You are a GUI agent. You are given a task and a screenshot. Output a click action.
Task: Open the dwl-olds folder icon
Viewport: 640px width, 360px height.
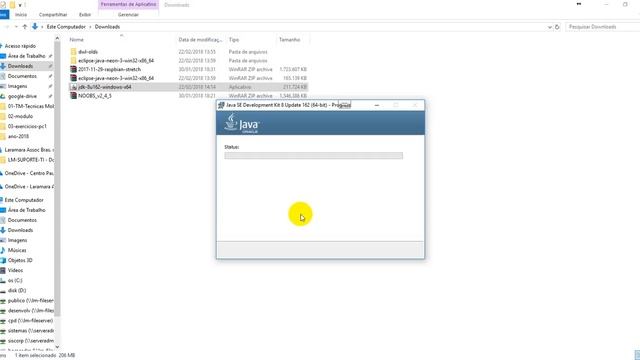click(x=73, y=52)
